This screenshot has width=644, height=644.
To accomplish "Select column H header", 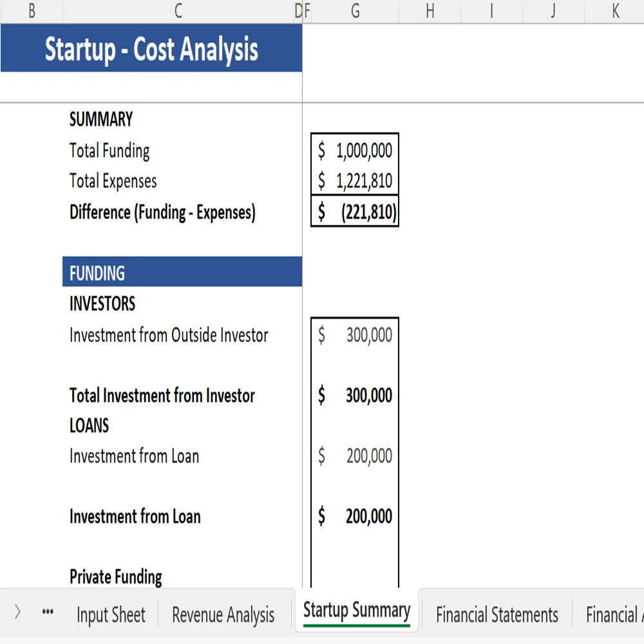I will pyautogui.click(x=430, y=11).
